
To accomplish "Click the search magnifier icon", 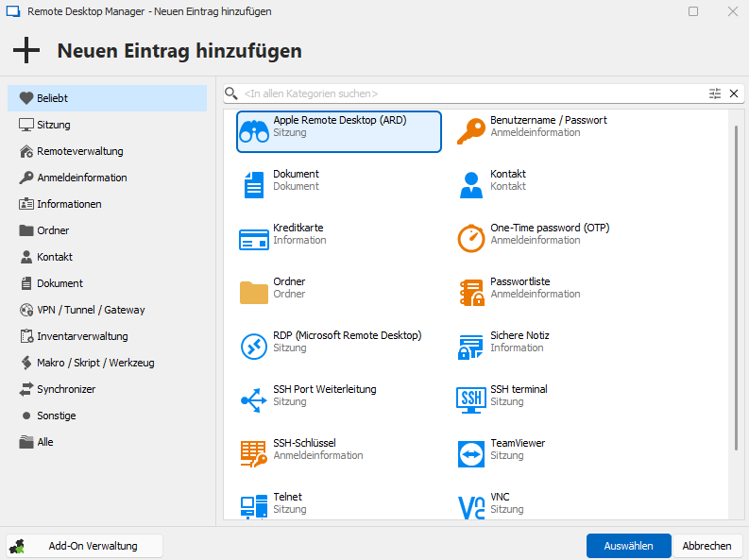I will (231, 93).
